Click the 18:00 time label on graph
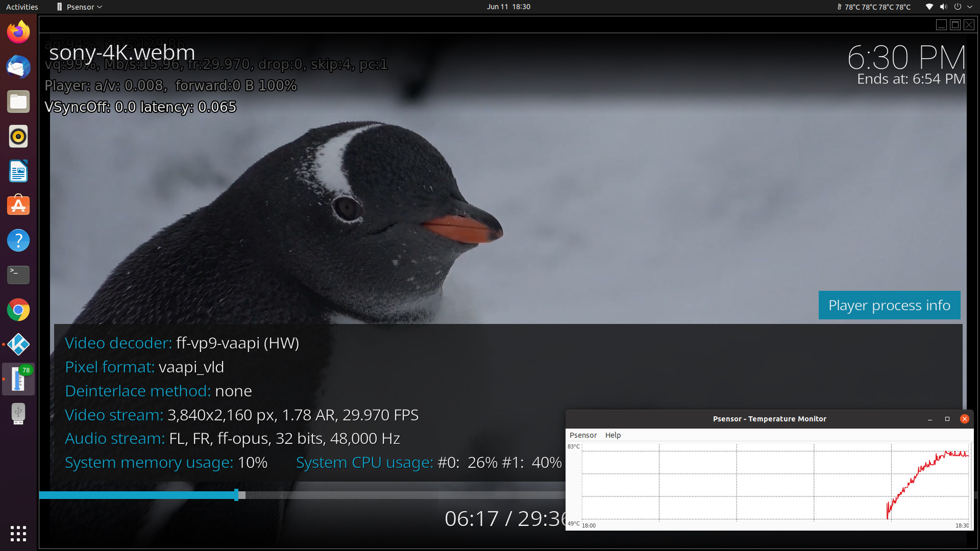Image resolution: width=980 pixels, height=551 pixels. coord(589,525)
